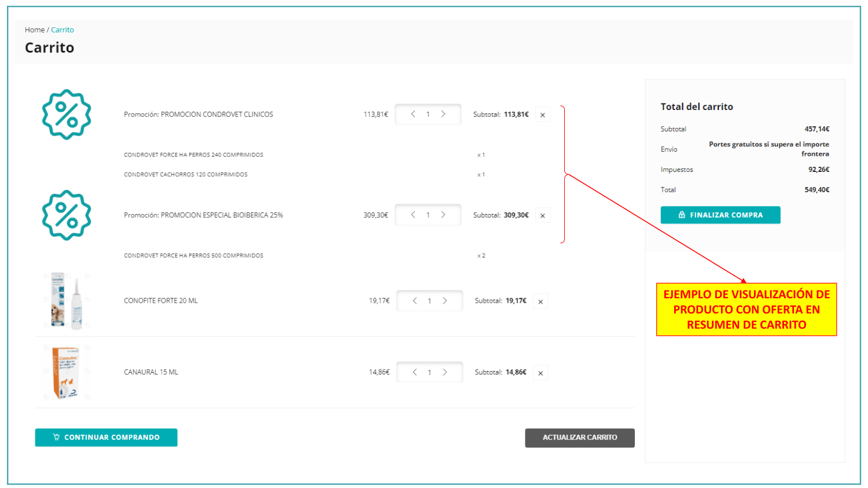Remove PROMOCION ESPECIAL BIOIBERICA 25% from cart
Image resolution: width=868 pixels, height=488 pixels.
(x=543, y=216)
